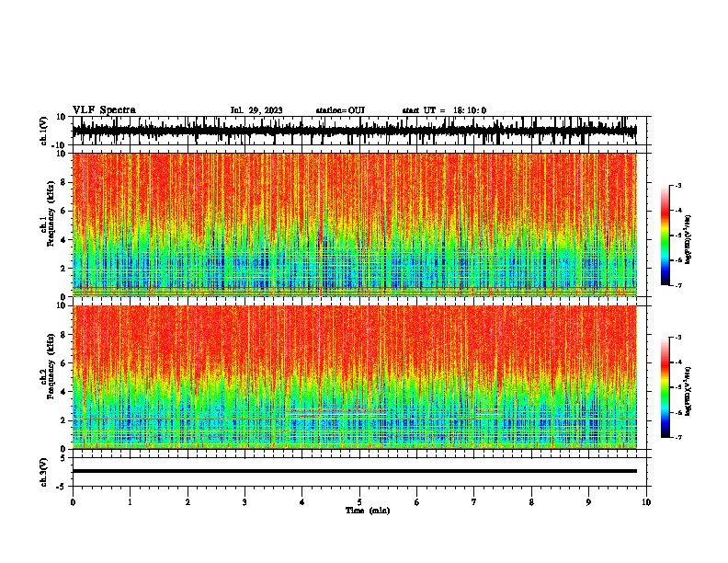Click the 'ch.3(V)' axis label
Screen dimensions: 728x563
pyautogui.click(x=44, y=472)
